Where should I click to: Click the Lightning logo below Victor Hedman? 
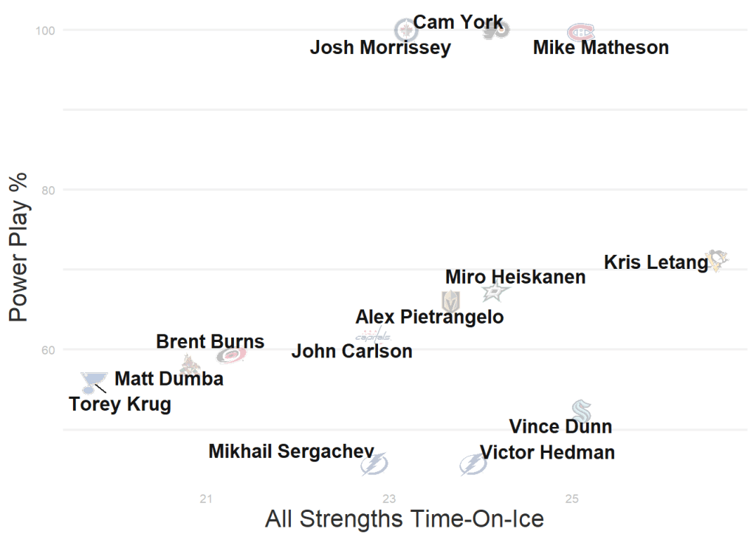pyautogui.click(x=472, y=465)
